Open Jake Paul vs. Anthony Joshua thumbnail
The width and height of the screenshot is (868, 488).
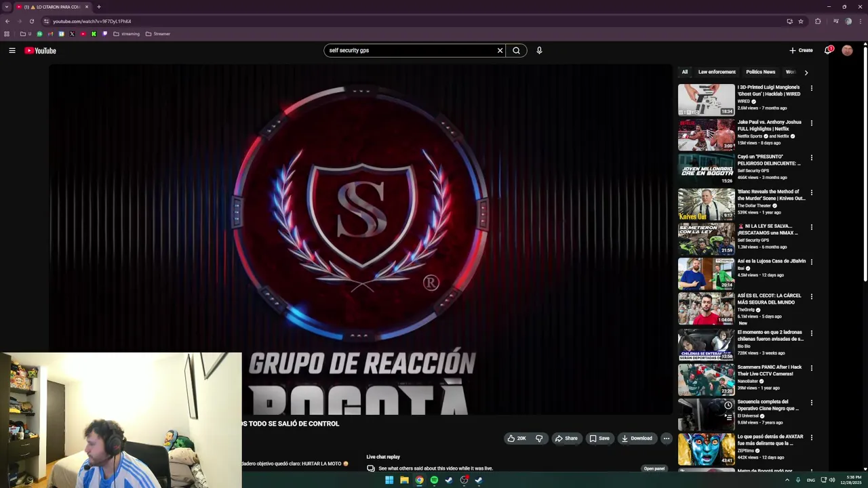pos(706,134)
